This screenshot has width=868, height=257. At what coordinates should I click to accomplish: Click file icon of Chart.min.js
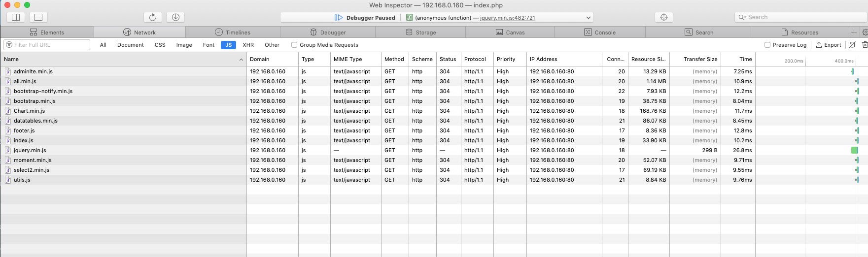pyautogui.click(x=8, y=111)
